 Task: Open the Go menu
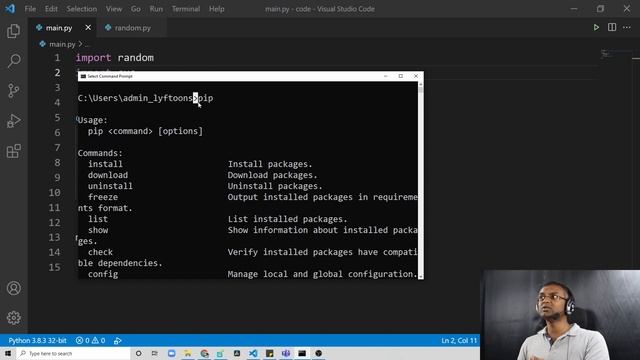[136, 9]
